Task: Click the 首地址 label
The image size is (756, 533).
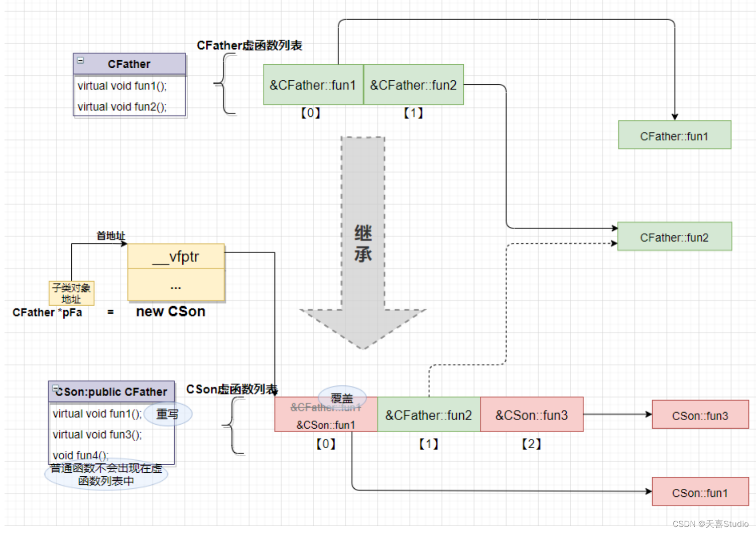Action: point(111,236)
